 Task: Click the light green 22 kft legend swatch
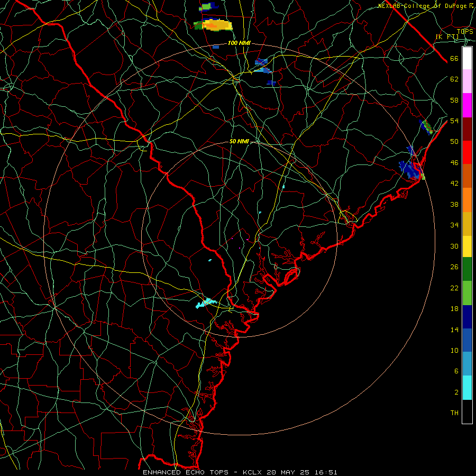(x=467, y=293)
